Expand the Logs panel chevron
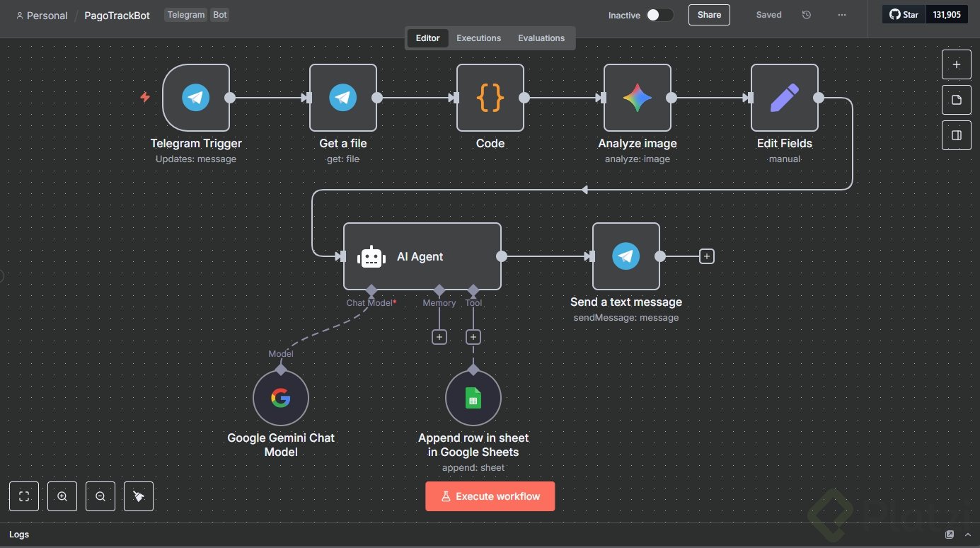 [967, 535]
